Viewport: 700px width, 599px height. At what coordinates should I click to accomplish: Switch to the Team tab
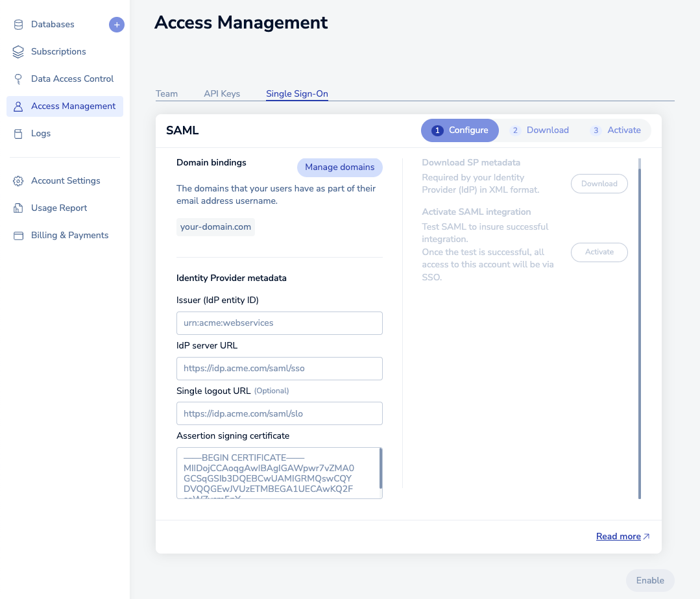point(167,93)
